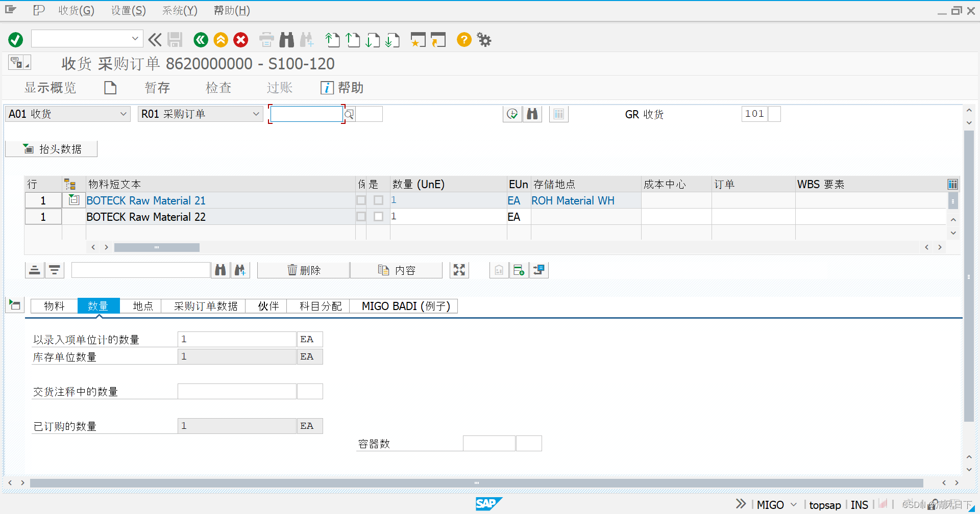Toggle first checkbox in BOTECK Raw Material 21 row
This screenshot has height=514, width=980.
click(361, 200)
